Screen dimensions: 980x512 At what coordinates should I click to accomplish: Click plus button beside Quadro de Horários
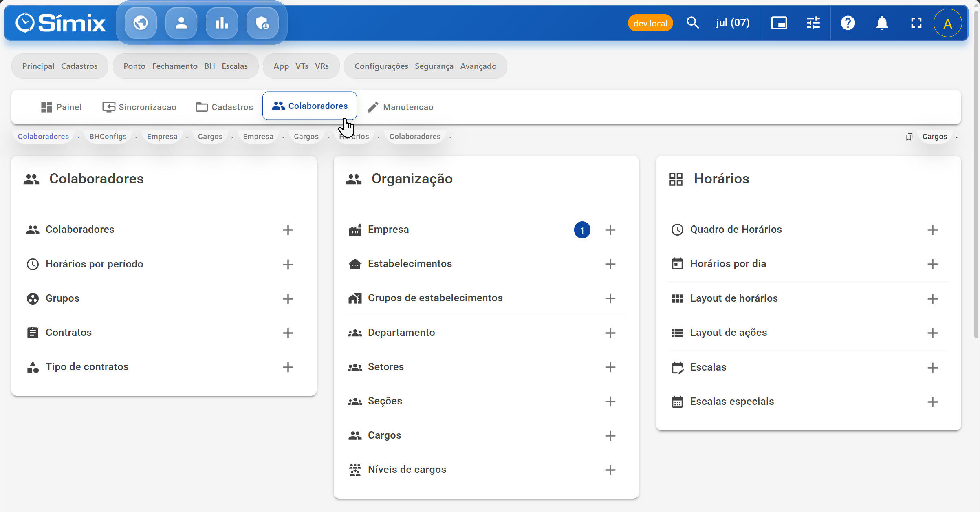tap(932, 230)
